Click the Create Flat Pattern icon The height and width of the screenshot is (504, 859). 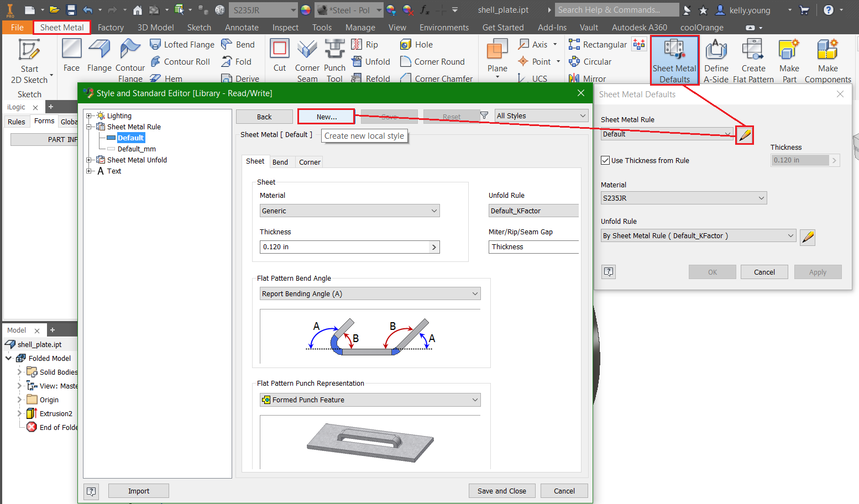(753, 50)
